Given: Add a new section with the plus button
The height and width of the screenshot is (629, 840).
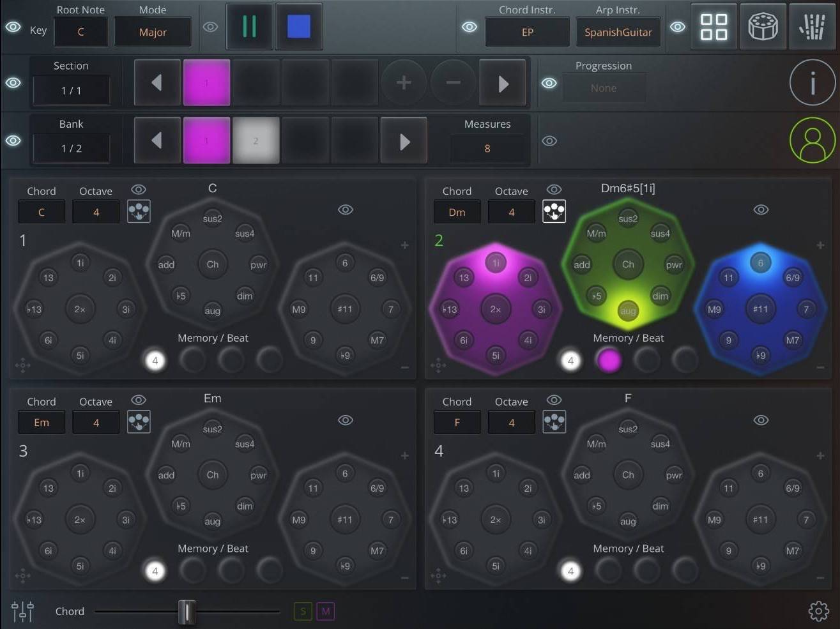Looking at the screenshot, I should tap(404, 82).
